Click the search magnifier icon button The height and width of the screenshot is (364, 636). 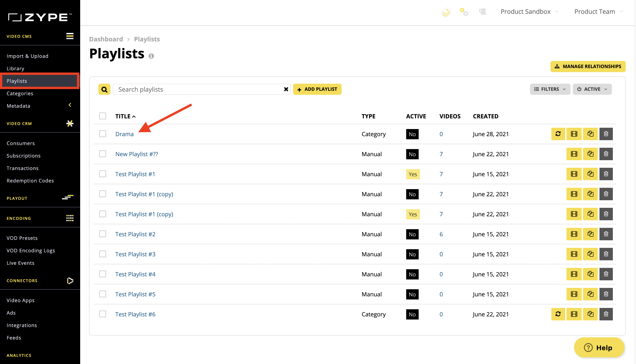(x=104, y=89)
